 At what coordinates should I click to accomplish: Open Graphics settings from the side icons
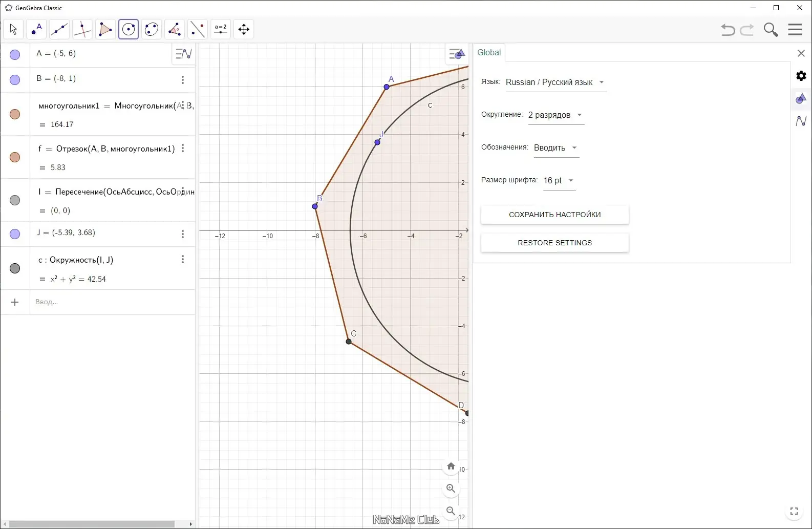point(801,98)
